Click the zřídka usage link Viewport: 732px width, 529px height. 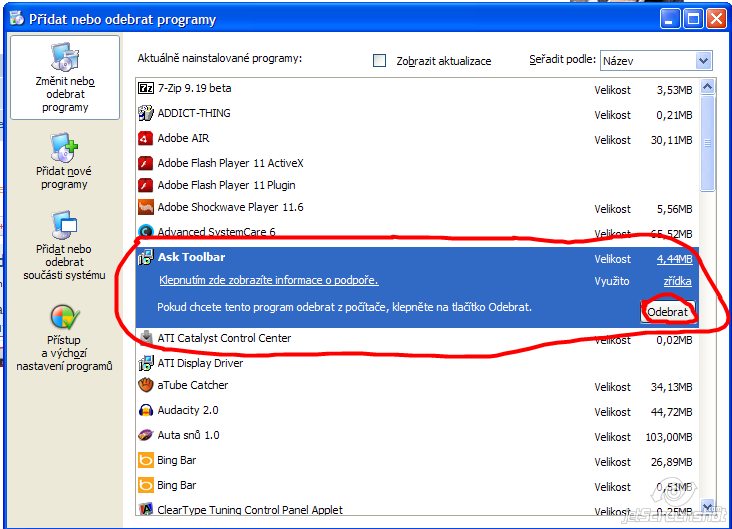click(x=677, y=281)
